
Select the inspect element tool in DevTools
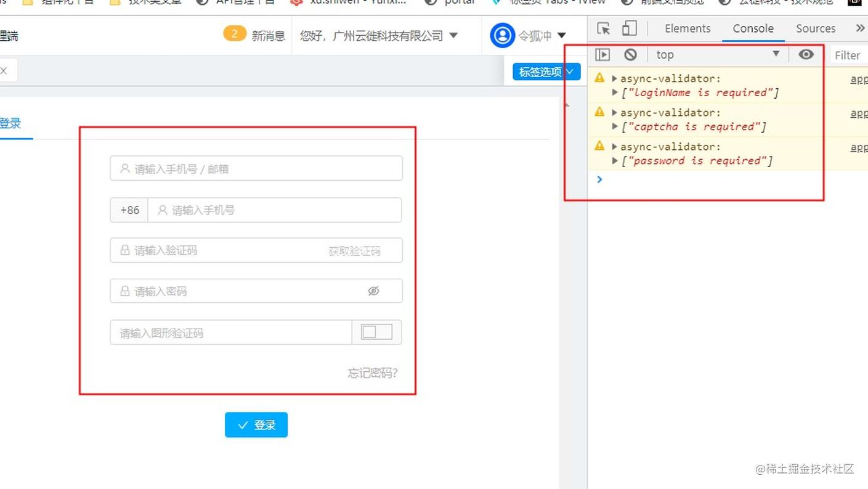[602, 28]
